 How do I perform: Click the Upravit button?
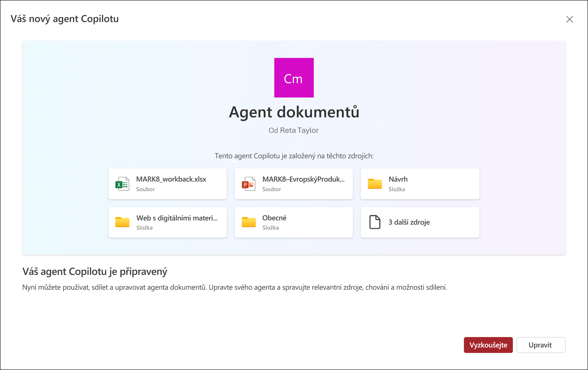[x=541, y=345]
